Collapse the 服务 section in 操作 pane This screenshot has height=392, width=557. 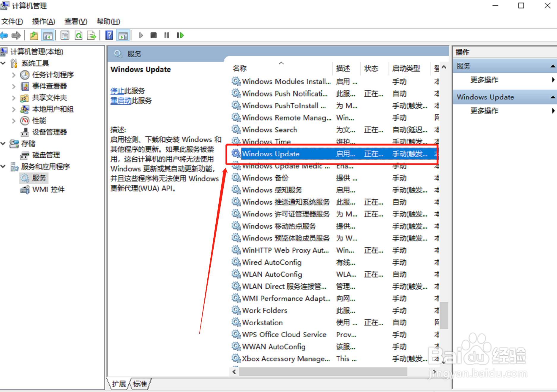click(553, 66)
